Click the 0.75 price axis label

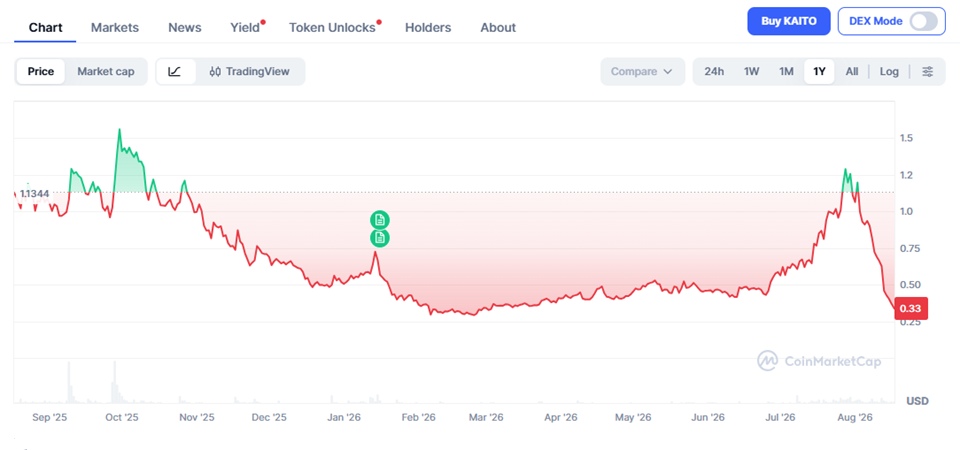coord(909,249)
